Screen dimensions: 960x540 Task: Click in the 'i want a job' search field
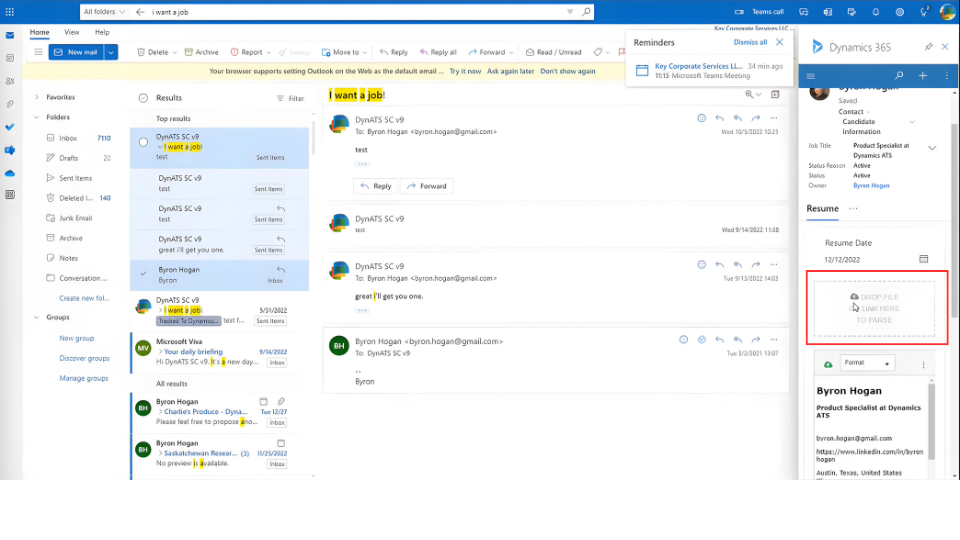(x=355, y=12)
